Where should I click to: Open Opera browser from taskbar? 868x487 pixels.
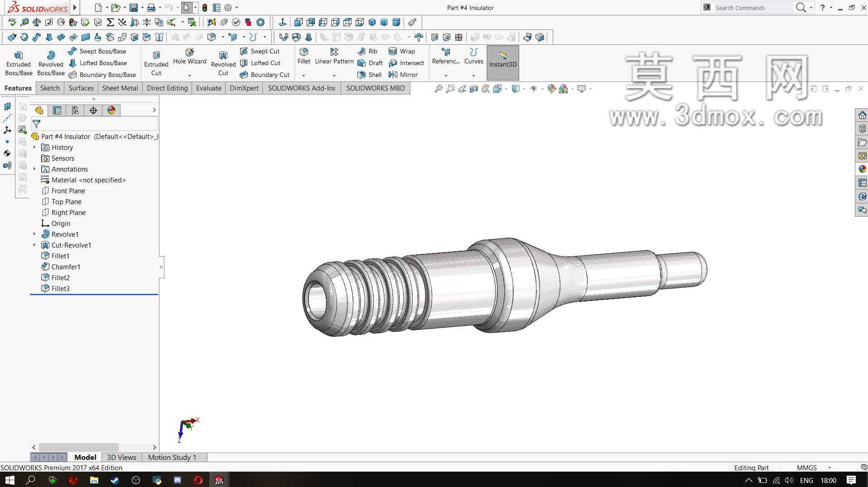[198, 480]
